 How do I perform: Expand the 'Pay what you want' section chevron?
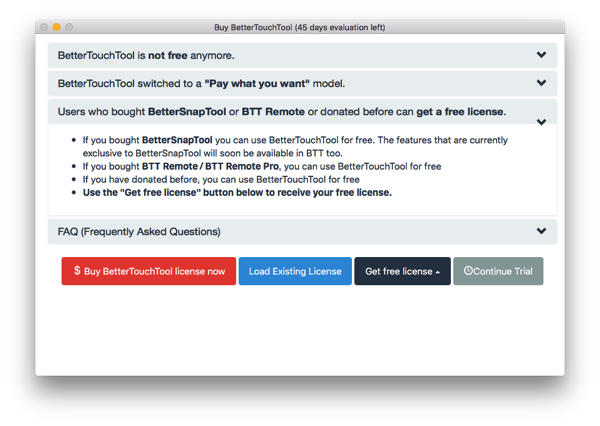541,84
